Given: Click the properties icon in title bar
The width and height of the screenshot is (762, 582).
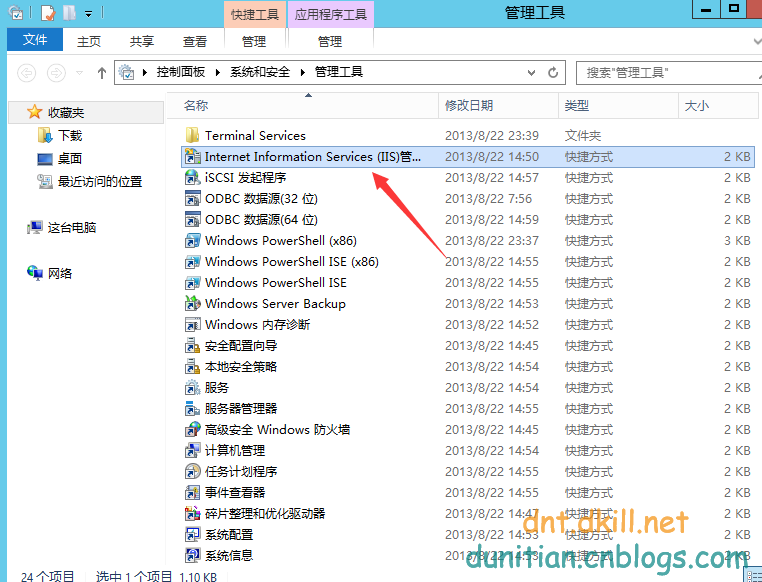Looking at the screenshot, I should coord(48,13).
